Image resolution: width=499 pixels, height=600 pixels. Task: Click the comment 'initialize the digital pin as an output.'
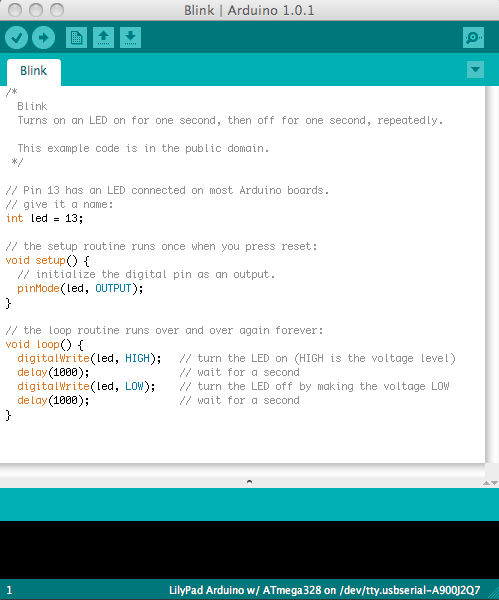[x=155, y=274]
